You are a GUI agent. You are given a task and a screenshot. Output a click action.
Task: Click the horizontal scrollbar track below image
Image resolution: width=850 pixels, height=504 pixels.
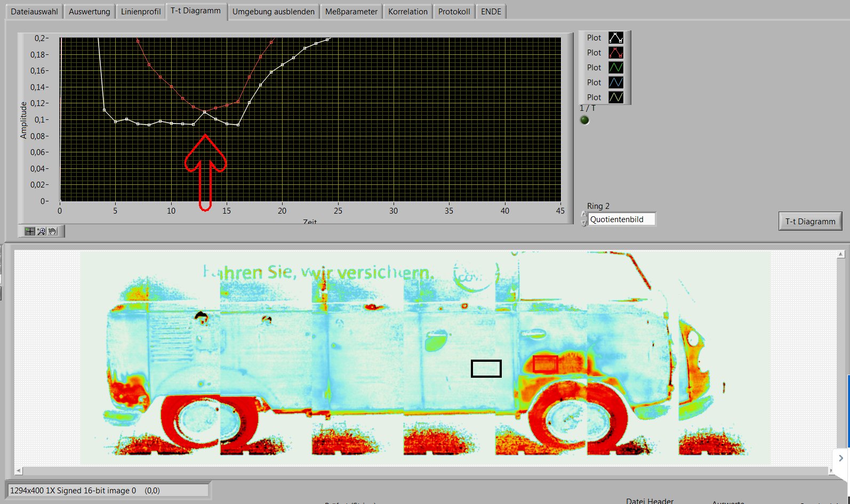(x=425, y=471)
